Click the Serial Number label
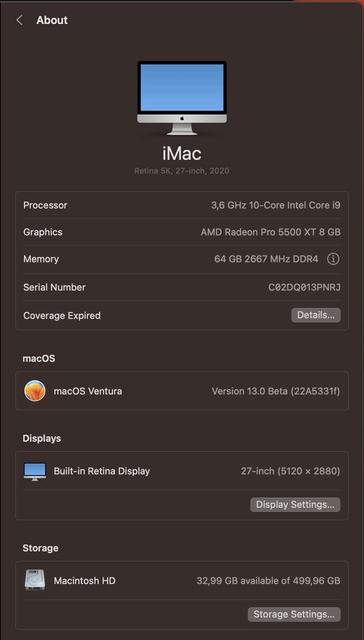Screen dimensions: 364x640 pos(54,287)
